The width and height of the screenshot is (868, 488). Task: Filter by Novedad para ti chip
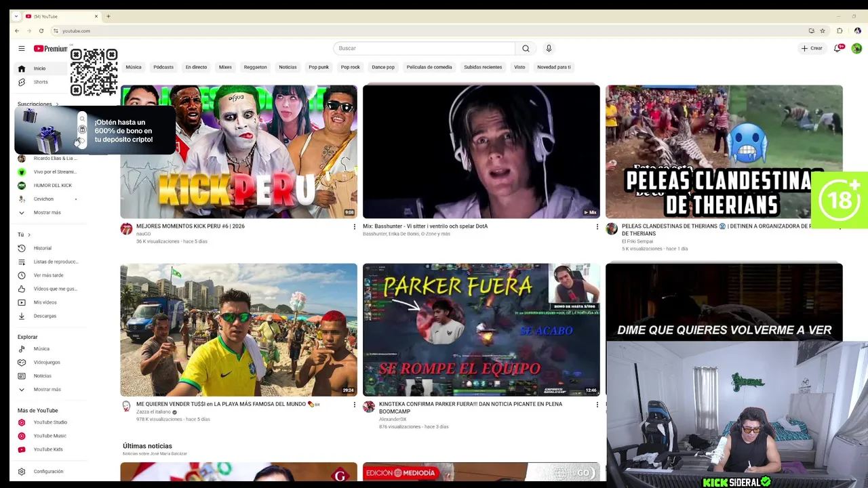(x=554, y=67)
